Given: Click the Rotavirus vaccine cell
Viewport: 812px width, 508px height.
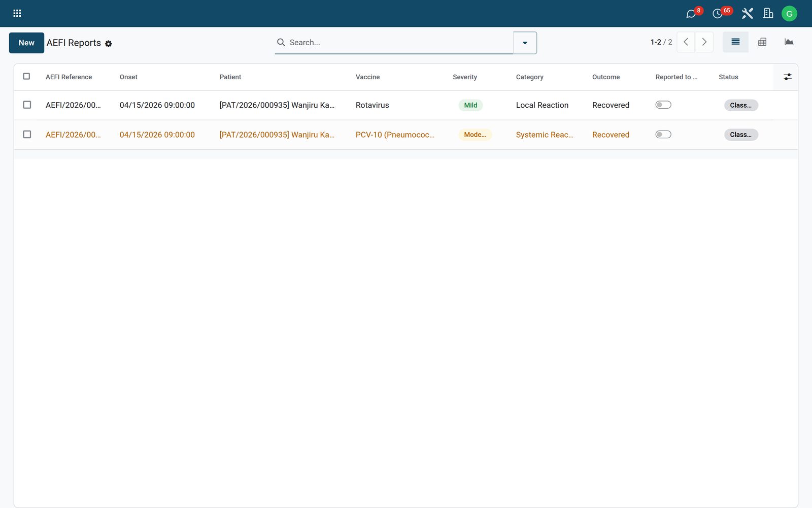Looking at the screenshot, I should 373,105.
